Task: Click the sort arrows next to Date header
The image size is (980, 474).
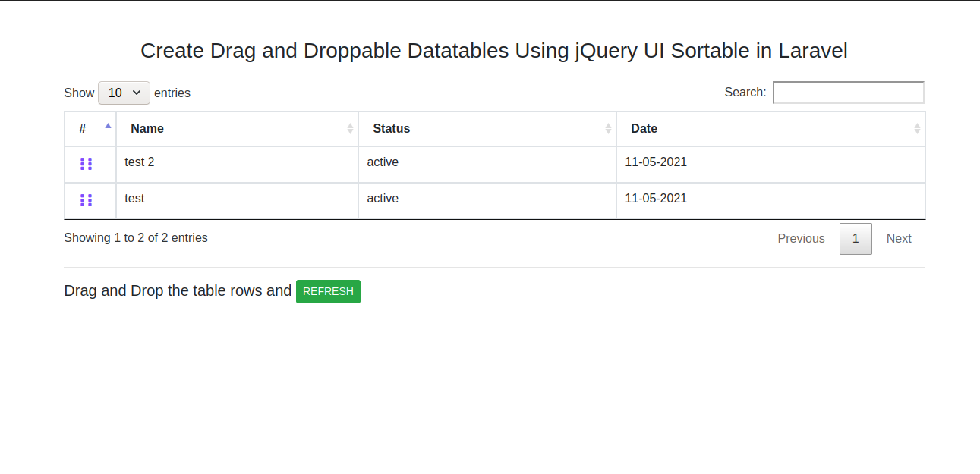Action: (x=917, y=128)
